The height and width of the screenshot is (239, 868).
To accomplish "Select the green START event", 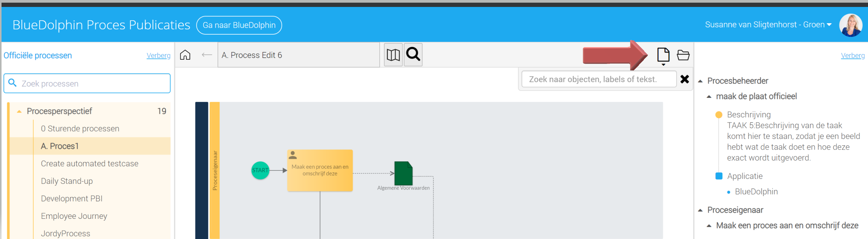I will tap(260, 170).
